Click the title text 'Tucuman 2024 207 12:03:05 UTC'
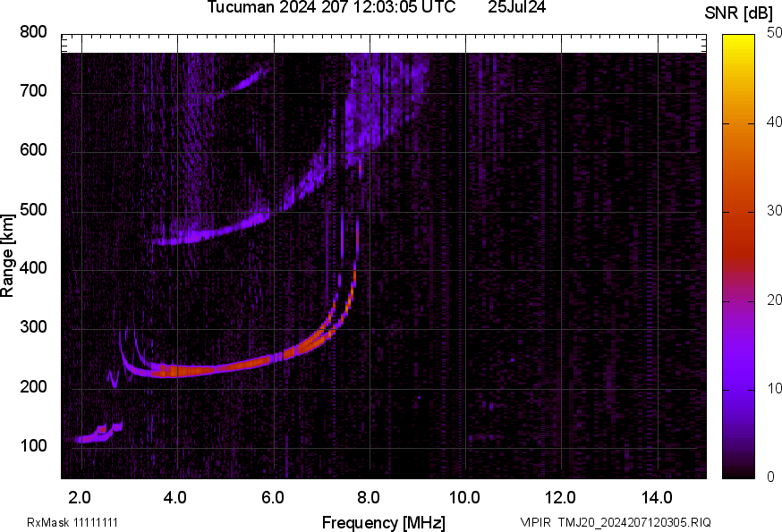 tap(331, 7)
